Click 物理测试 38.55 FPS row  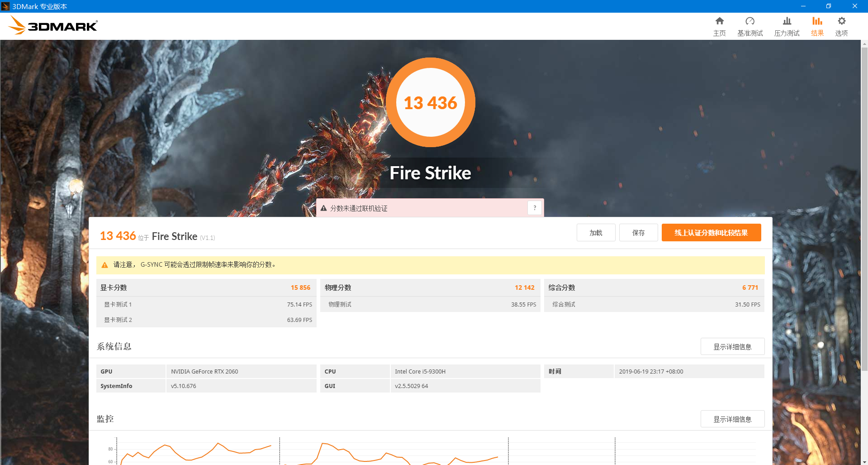point(430,304)
